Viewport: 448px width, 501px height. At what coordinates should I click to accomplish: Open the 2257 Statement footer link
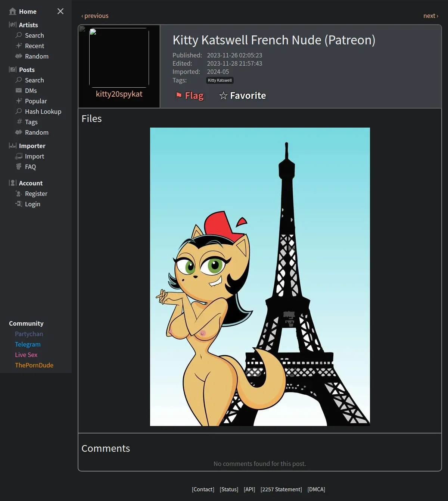click(x=281, y=489)
